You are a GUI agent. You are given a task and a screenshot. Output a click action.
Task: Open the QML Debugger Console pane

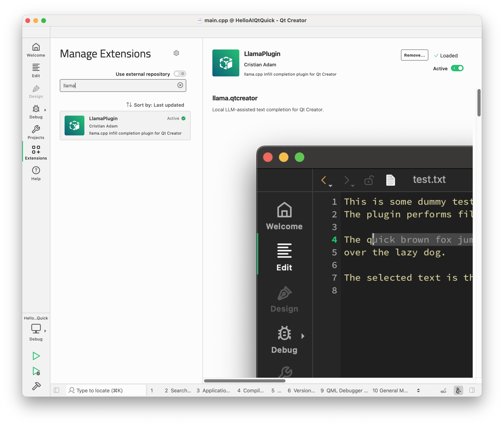click(x=344, y=391)
